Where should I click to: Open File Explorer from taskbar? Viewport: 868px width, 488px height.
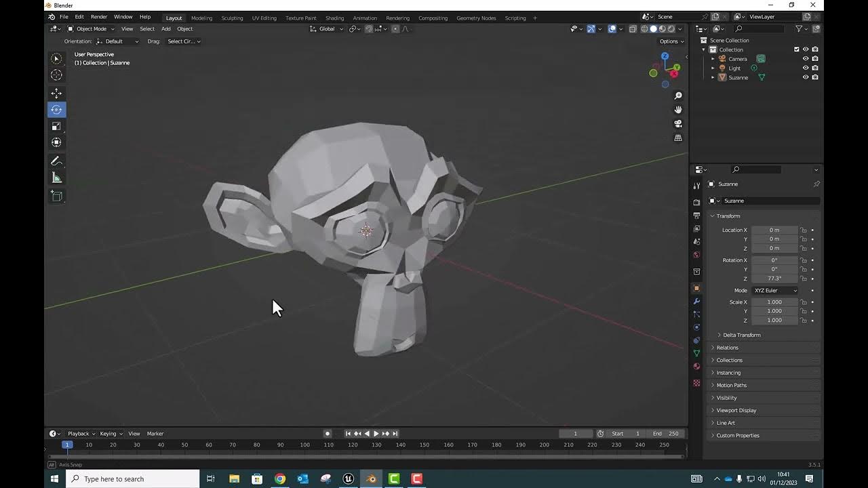click(x=234, y=479)
